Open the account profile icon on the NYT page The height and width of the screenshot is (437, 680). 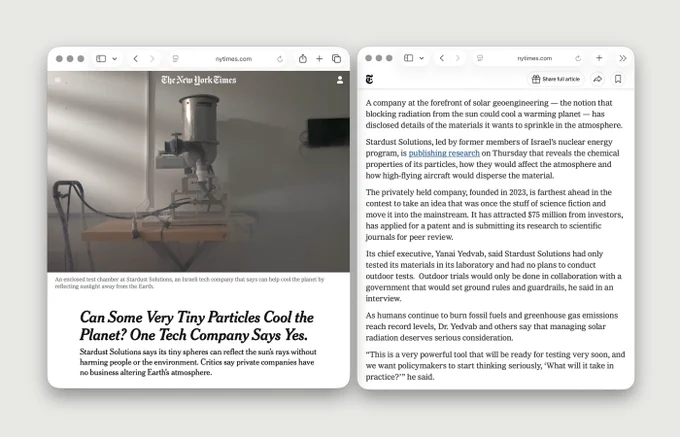tap(340, 80)
